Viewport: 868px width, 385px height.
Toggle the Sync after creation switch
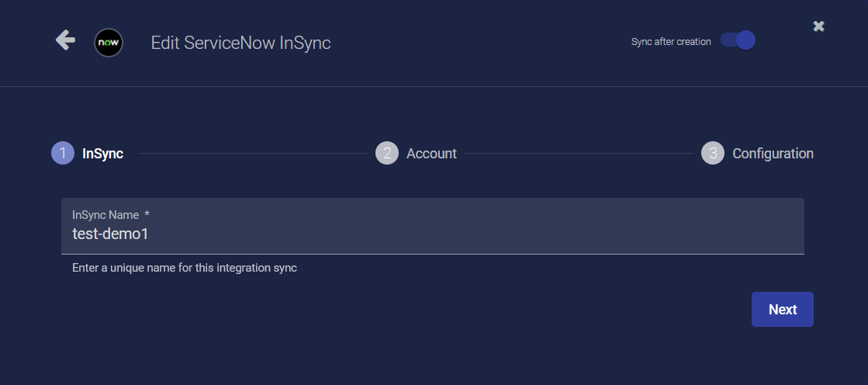click(738, 41)
